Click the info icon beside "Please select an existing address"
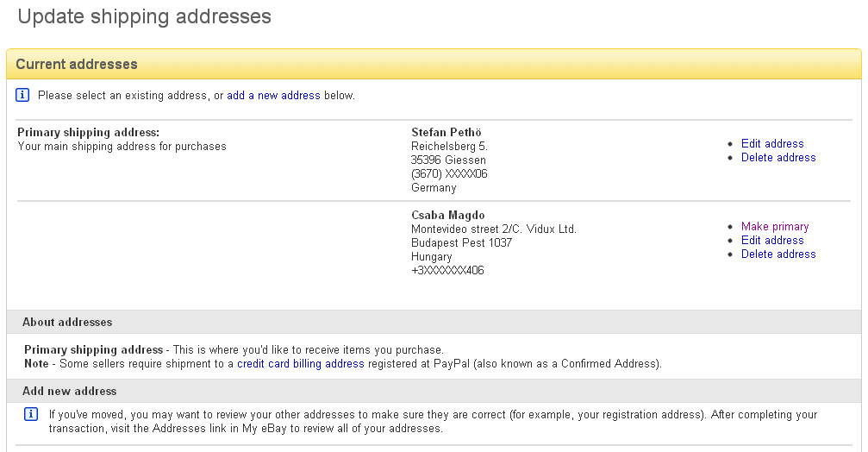Viewport: 868px width, 452px height. click(23, 95)
